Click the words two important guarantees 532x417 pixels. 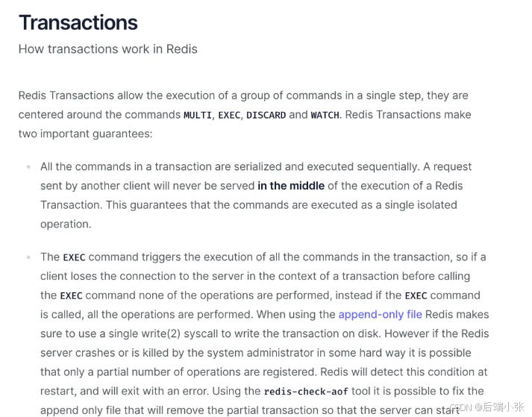(84, 134)
